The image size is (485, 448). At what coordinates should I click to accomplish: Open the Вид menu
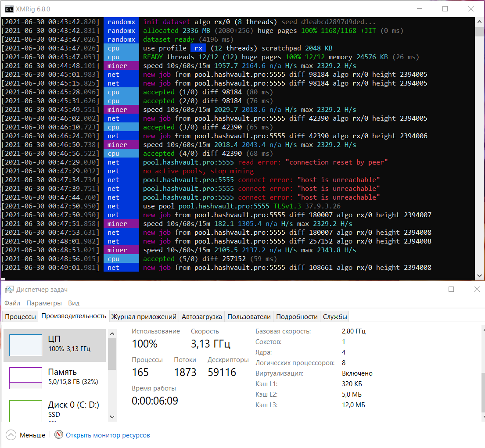click(74, 303)
